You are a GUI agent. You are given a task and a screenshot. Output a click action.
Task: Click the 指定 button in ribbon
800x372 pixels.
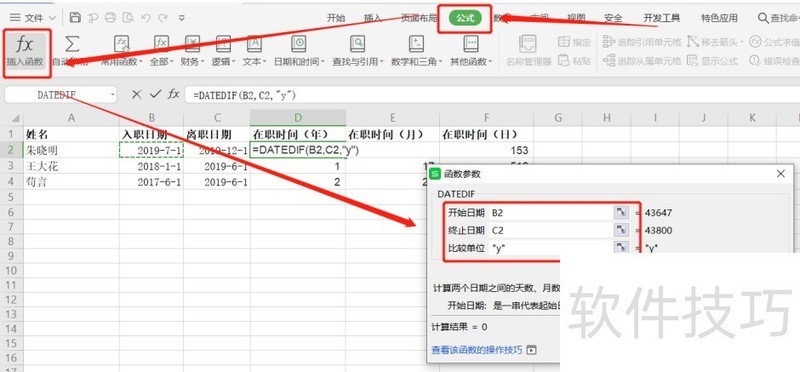tap(574, 42)
